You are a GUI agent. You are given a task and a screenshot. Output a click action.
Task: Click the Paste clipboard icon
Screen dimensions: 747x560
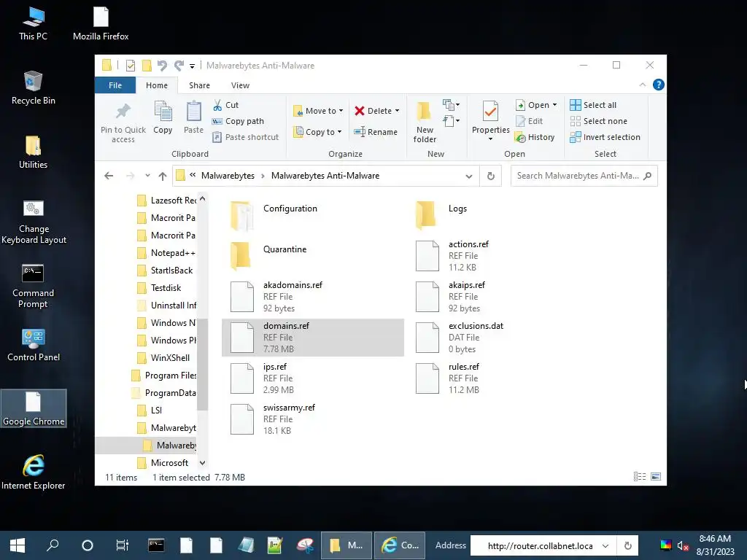pyautogui.click(x=193, y=112)
